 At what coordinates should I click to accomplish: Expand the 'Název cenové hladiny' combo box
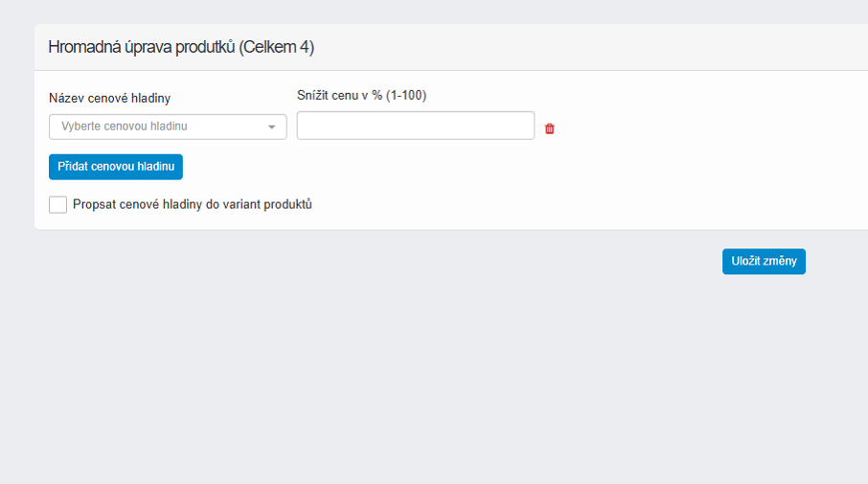[168, 127]
